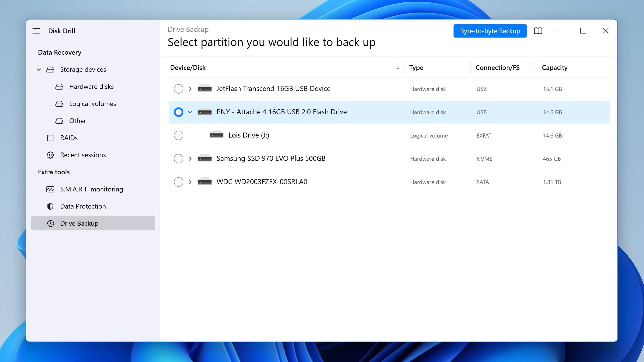This screenshot has width=644, height=362.
Task: Click the Hardware disks icon
Action: pyautogui.click(x=59, y=86)
